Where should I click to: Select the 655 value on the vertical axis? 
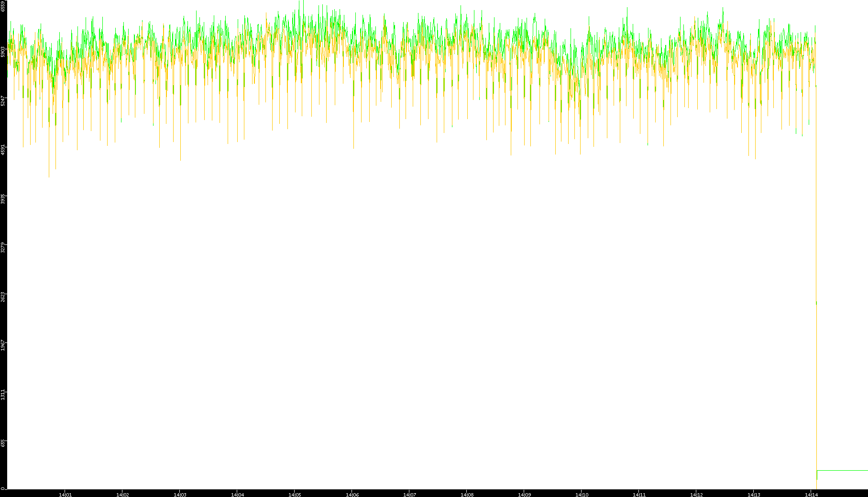coord(3,444)
